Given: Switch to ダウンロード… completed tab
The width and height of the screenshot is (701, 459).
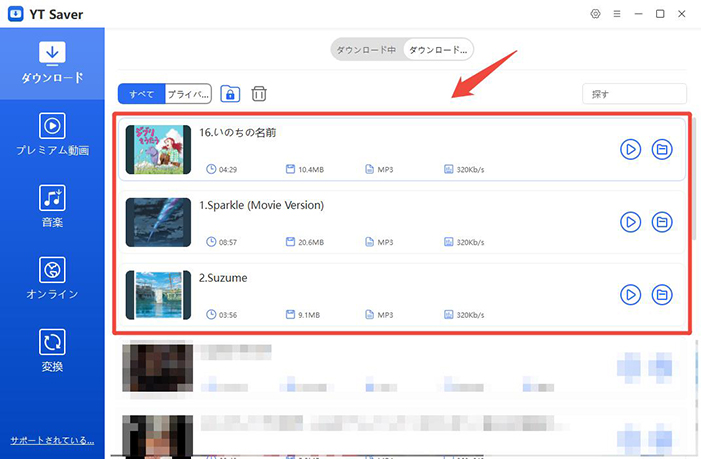Looking at the screenshot, I should [x=438, y=50].
